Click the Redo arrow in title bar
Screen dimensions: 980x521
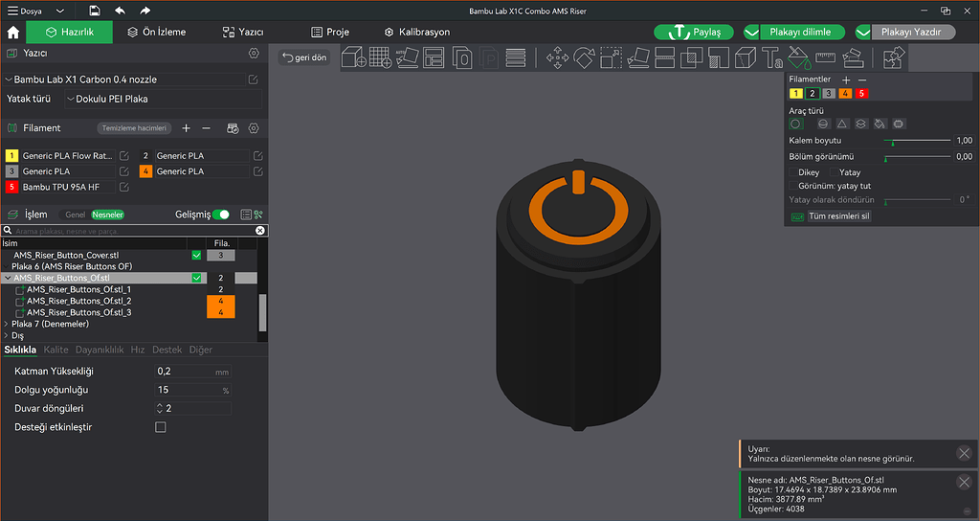[x=145, y=11]
